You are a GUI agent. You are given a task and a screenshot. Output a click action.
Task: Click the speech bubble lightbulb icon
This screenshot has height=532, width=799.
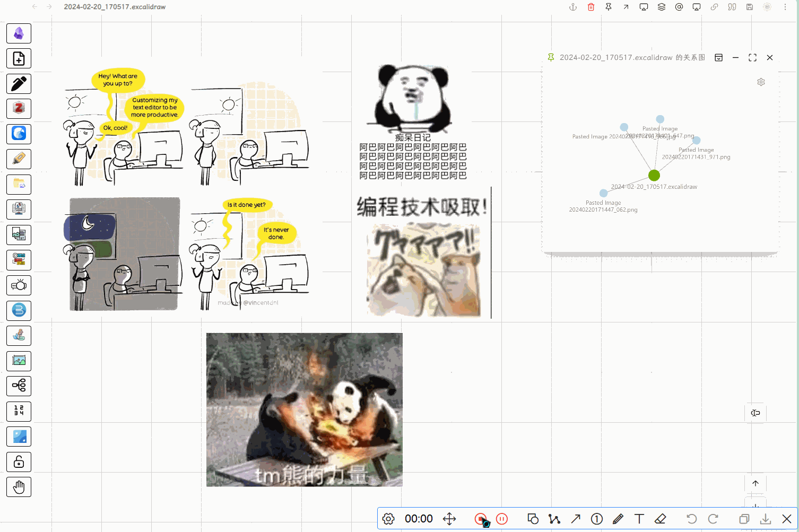click(x=19, y=285)
